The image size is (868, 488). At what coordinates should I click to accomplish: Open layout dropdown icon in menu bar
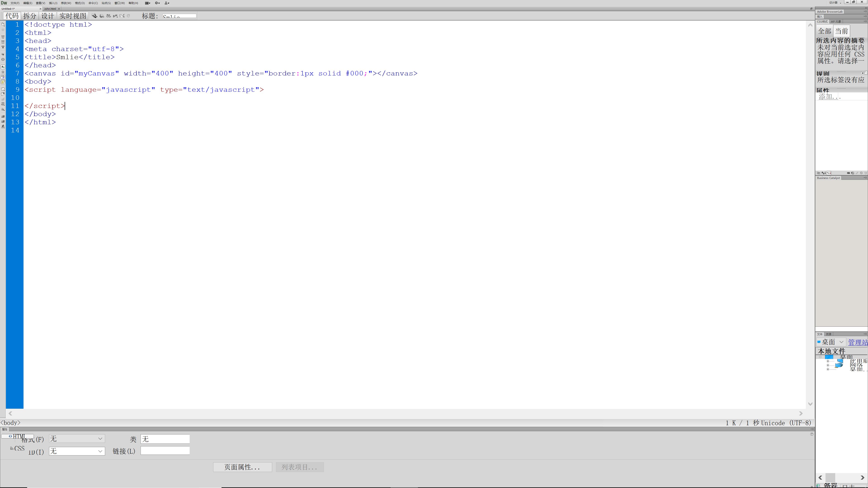tap(148, 3)
